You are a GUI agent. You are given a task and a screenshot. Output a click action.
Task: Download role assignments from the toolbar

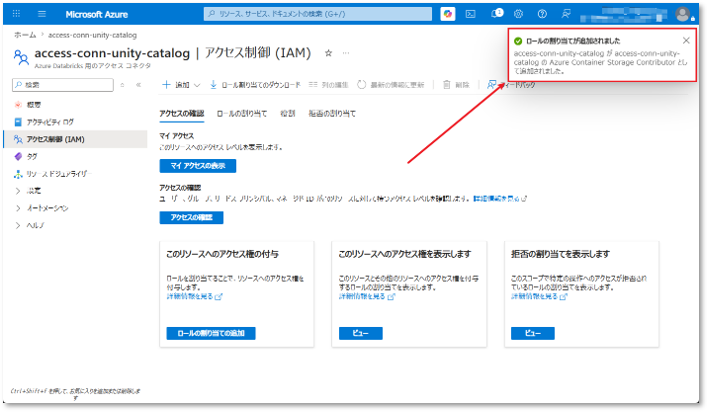click(255, 85)
